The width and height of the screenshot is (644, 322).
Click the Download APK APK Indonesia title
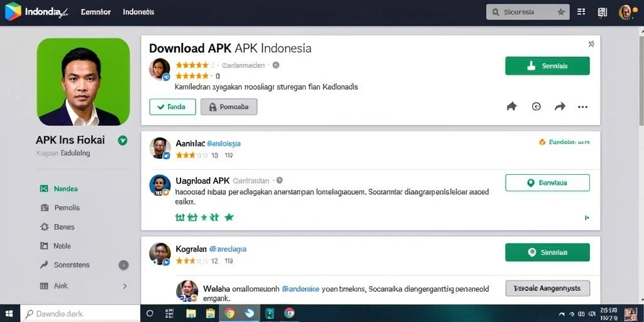pyautogui.click(x=230, y=48)
